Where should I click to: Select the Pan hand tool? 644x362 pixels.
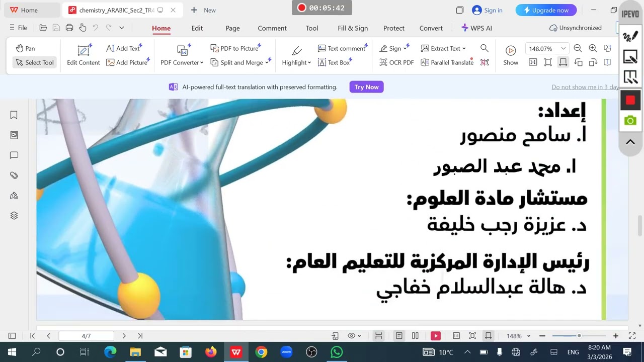click(25, 48)
